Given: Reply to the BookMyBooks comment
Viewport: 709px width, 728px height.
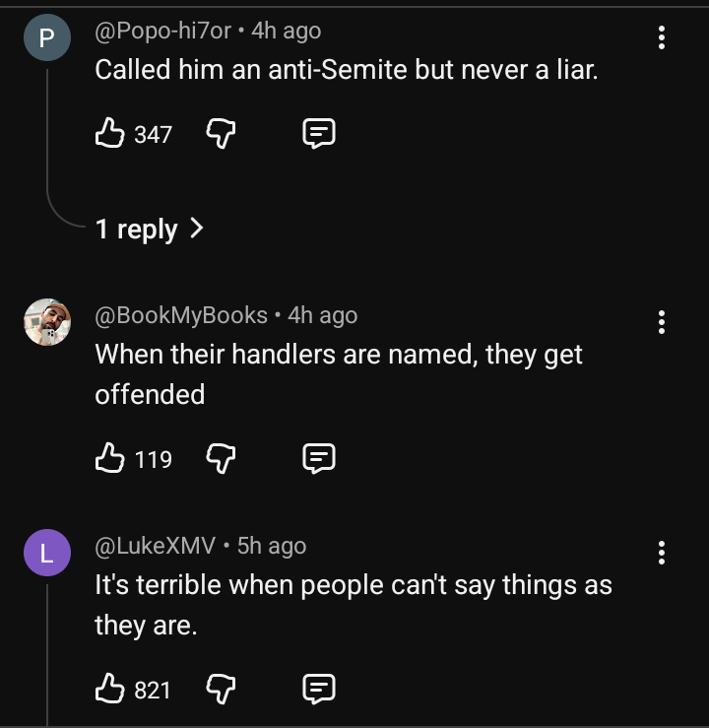Looking at the screenshot, I should [319, 458].
